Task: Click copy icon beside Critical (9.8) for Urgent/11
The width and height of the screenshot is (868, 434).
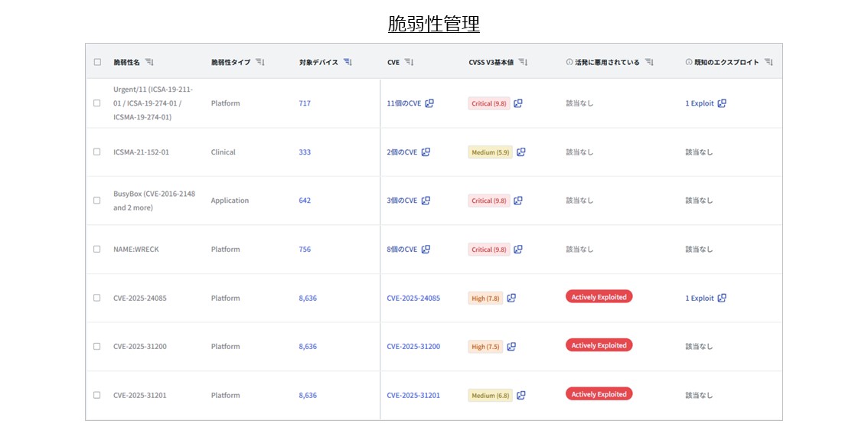Action: (518, 103)
